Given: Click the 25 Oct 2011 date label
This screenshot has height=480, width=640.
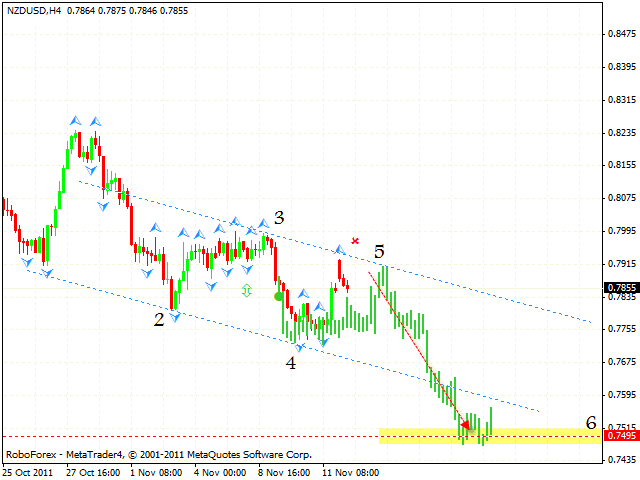Looking at the screenshot, I should tap(30, 470).
